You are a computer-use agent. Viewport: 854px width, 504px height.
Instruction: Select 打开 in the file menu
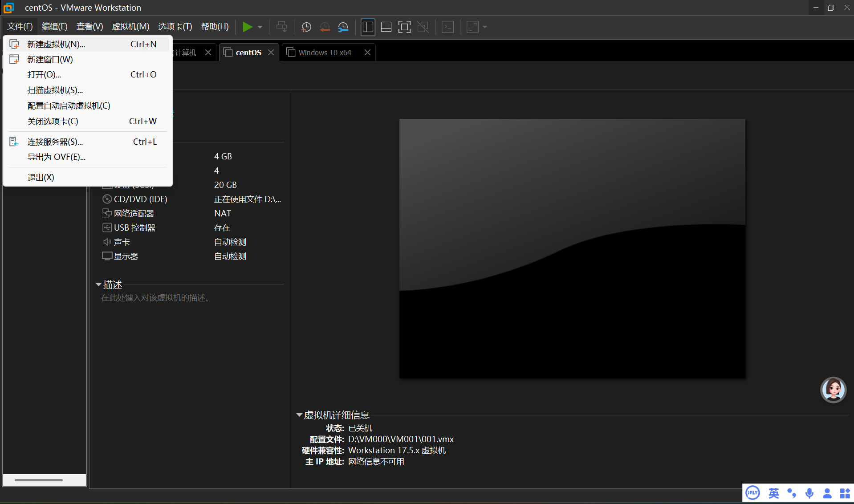88,74
